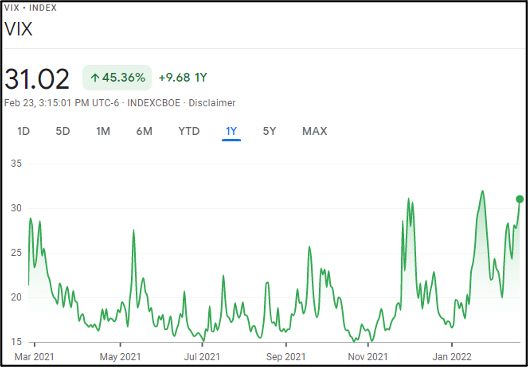The width and height of the screenshot is (528, 368).
Task: Open the Disclaimer link
Action: tap(212, 103)
